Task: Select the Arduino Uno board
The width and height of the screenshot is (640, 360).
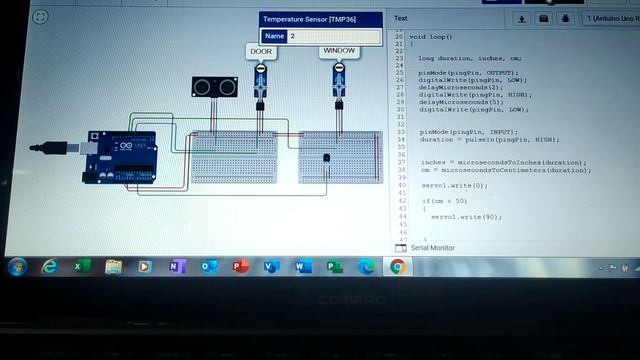Action: [x=120, y=157]
